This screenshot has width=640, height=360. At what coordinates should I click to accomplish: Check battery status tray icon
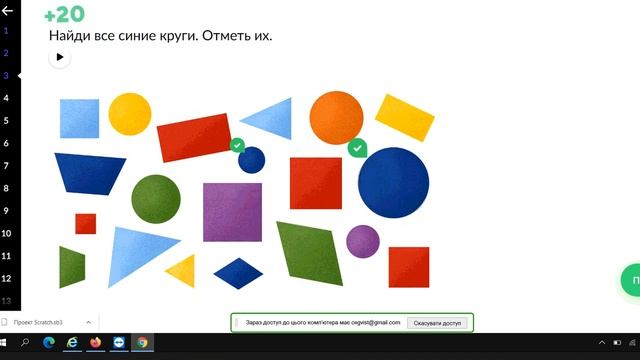click(617, 342)
